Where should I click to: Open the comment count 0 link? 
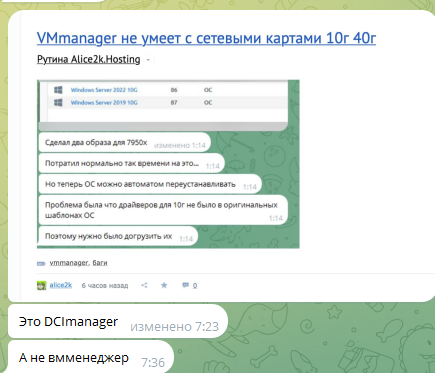(x=195, y=286)
